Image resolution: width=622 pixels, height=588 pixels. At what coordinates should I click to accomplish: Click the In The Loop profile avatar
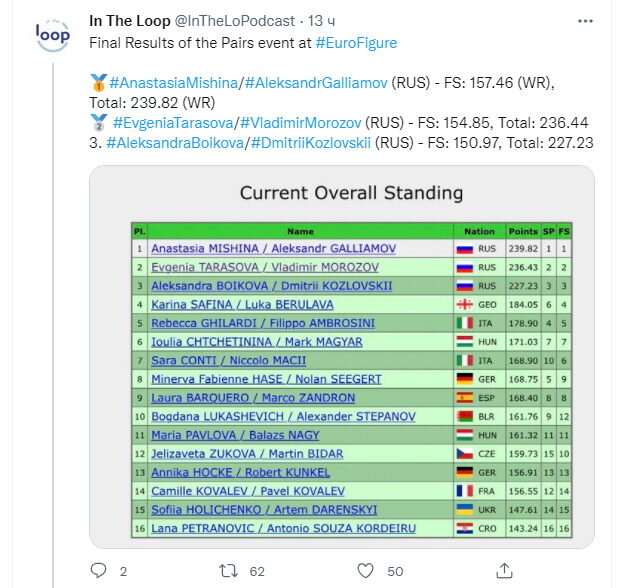tap(53, 35)
